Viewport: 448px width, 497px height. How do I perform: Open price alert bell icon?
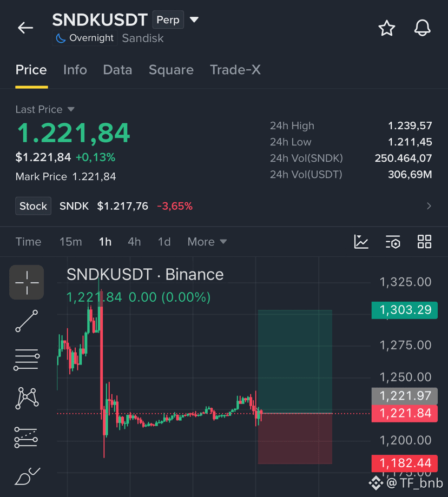click(x=423, y=28)
